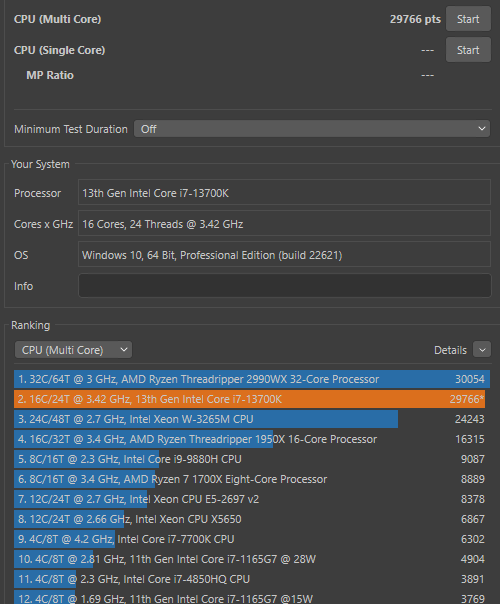This screenshot has height=604, width=500.
Task: Click the Cores x GHz field
Action: click(x=285, y=223)
